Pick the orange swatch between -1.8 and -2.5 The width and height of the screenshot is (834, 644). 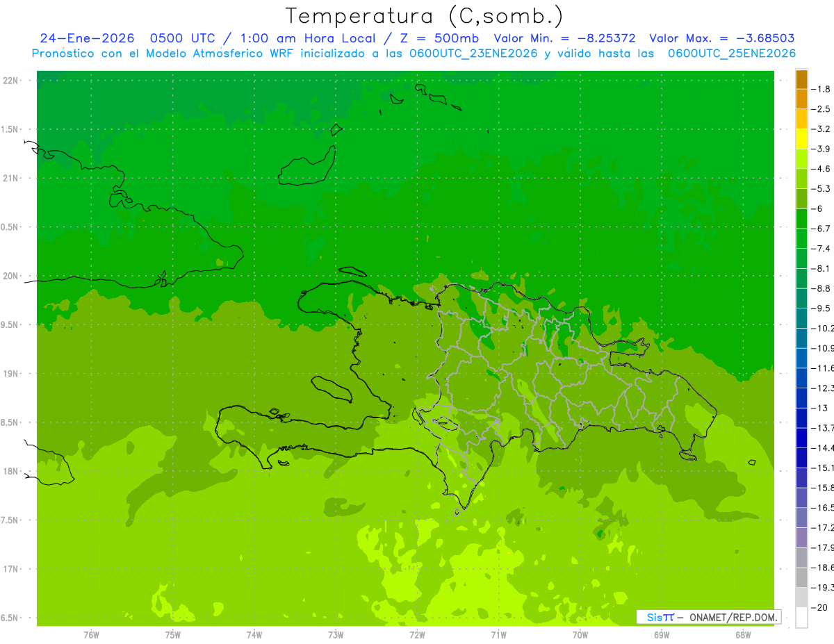[801, 99]
